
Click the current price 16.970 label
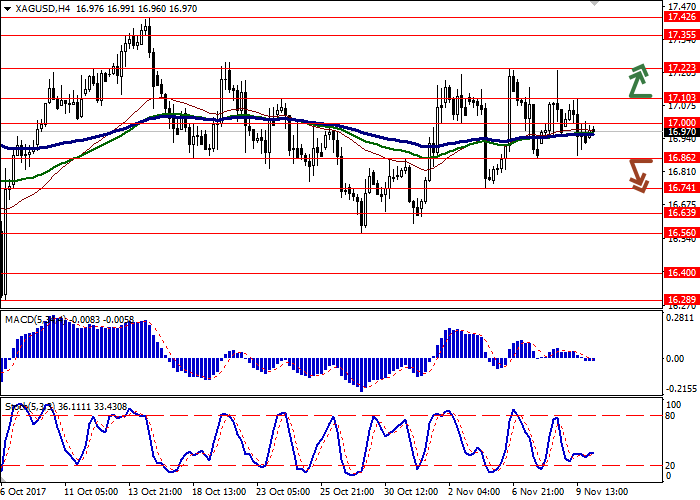coord(681,132)
